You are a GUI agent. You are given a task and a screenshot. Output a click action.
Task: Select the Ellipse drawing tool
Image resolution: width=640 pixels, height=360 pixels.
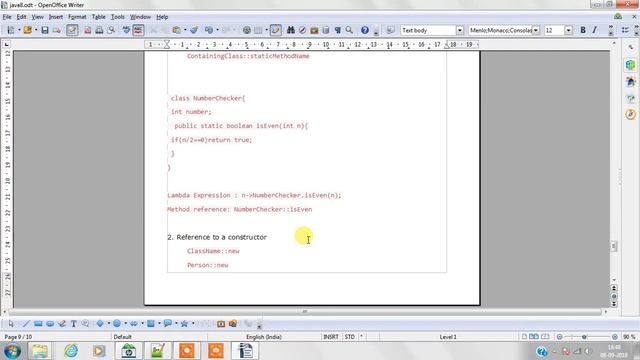(50, 324)
